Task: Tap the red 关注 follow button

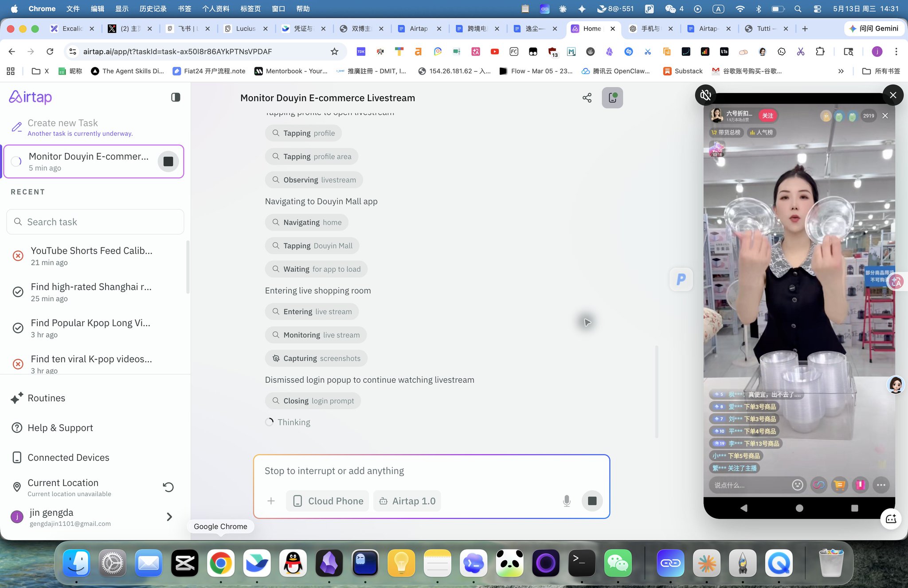Action: (767, 116)
